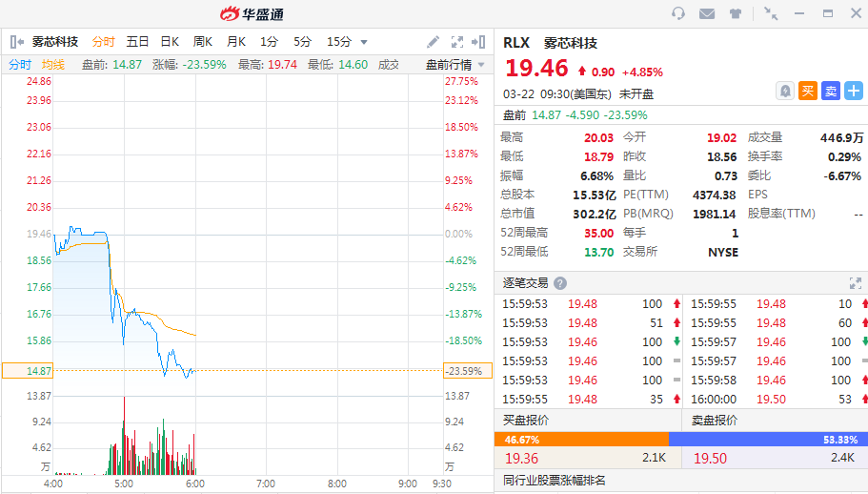The width and height of the screenshot is (868, 494).
Task: Expand the 逐笔交易 trades panel
Action: [856, 283]
